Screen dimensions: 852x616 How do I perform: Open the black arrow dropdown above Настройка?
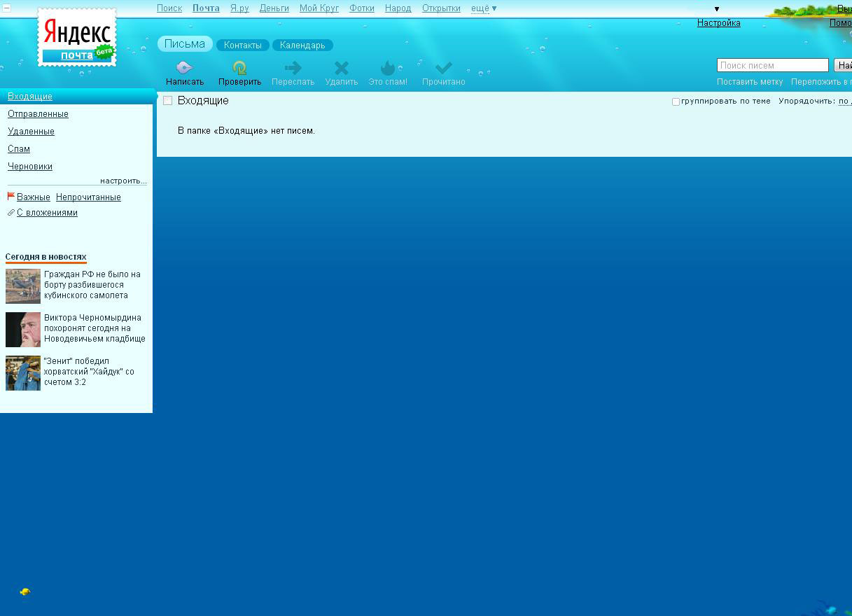tap(716, 9)
